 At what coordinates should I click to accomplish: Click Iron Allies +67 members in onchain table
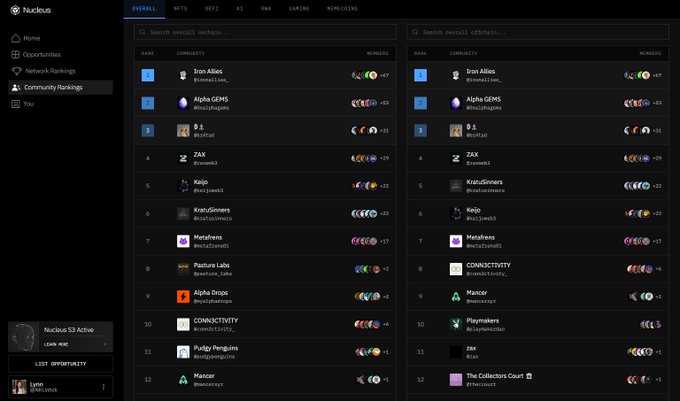coord(370,75)
